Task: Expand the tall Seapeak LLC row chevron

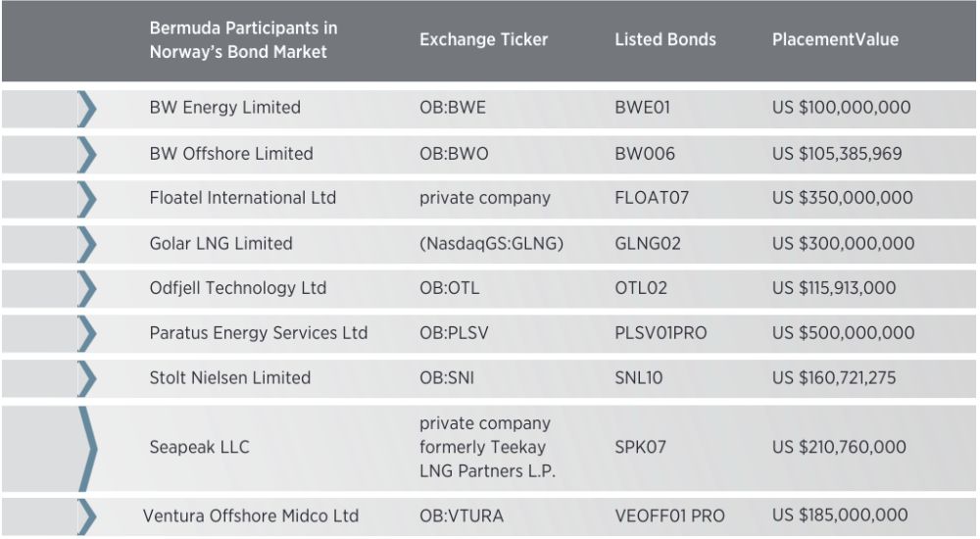Action: pyautogui.click(x=87, y=447)
